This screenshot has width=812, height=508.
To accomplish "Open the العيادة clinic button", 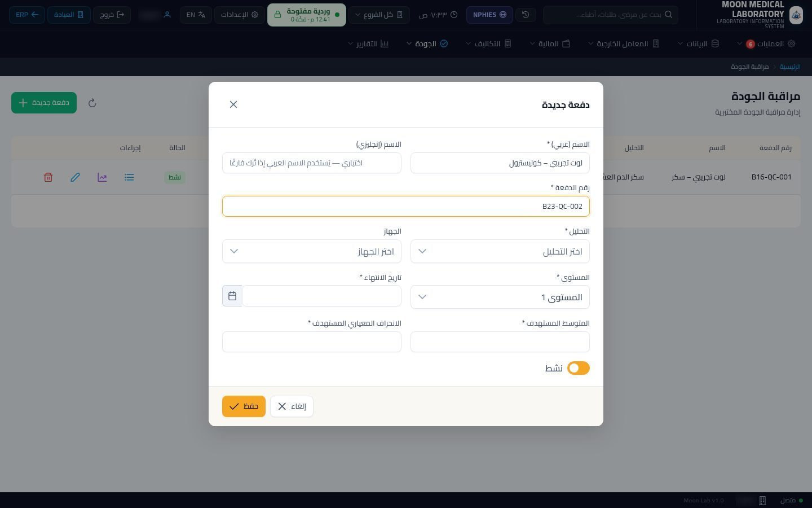I will click(x=68, y=15).
